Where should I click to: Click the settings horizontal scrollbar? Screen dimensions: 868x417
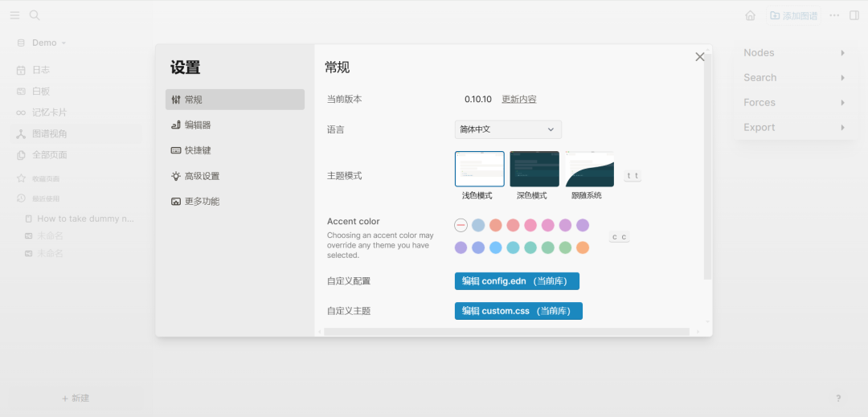506,332
